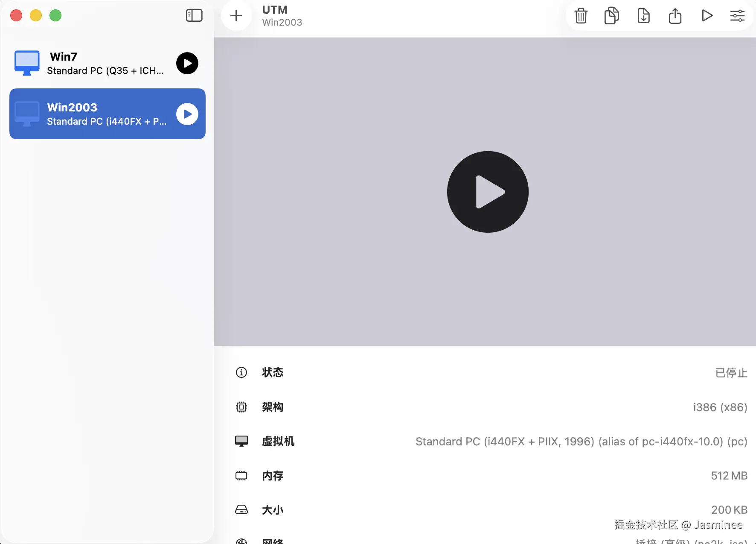Click the 200 KB size value
Viewport: 756px width, 544px height.
click(x=730, y=510)
